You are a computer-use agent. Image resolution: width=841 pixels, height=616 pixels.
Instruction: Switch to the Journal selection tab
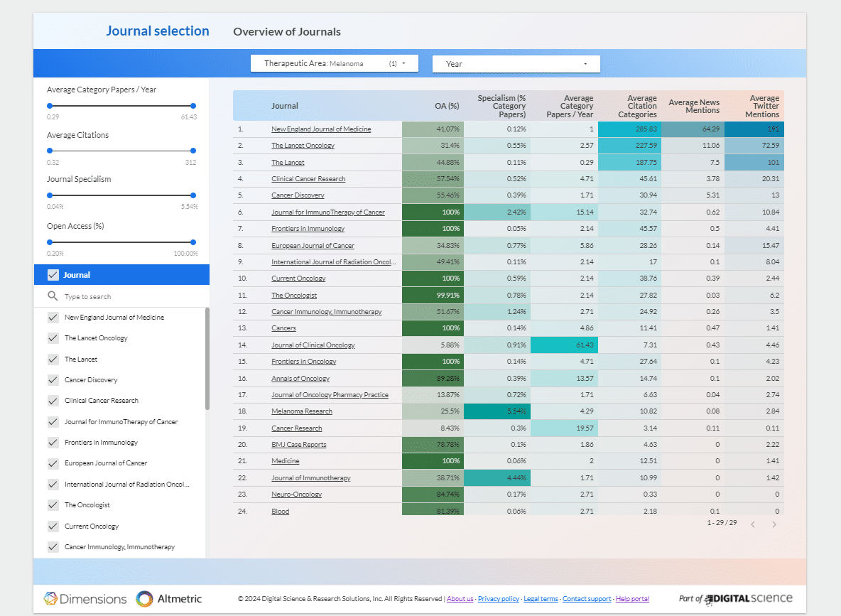click(158, 31)
